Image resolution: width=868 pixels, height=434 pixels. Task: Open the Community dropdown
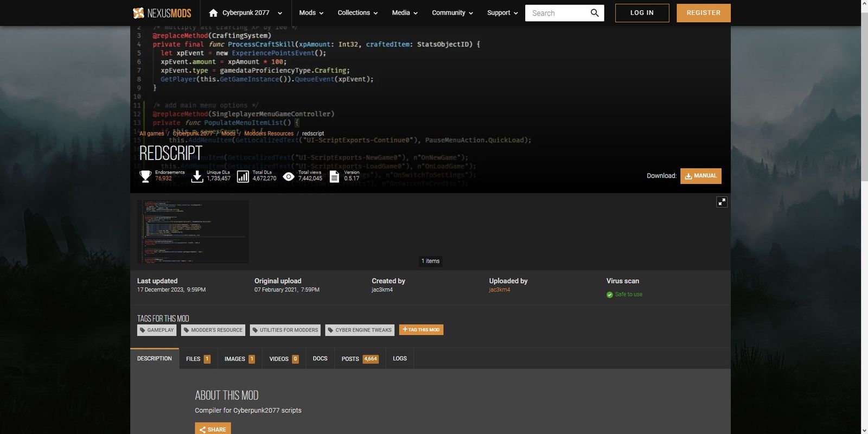[452, 13]
